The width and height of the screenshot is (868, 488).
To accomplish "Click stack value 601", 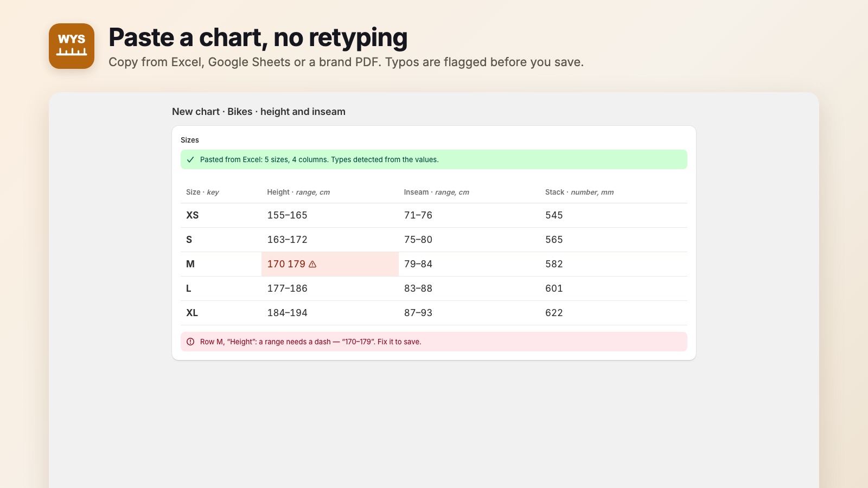I will pyautogui.click(x=554, y=288).
